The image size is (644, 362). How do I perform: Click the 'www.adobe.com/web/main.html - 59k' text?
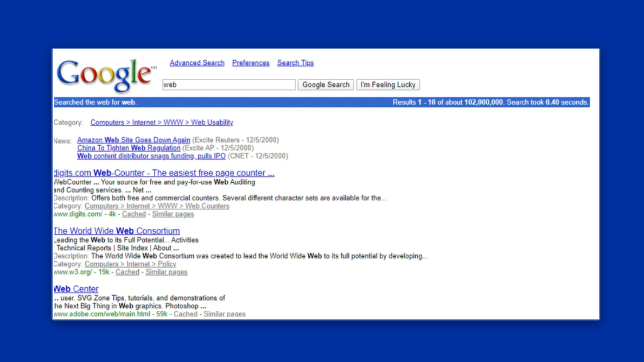point(110,314)
